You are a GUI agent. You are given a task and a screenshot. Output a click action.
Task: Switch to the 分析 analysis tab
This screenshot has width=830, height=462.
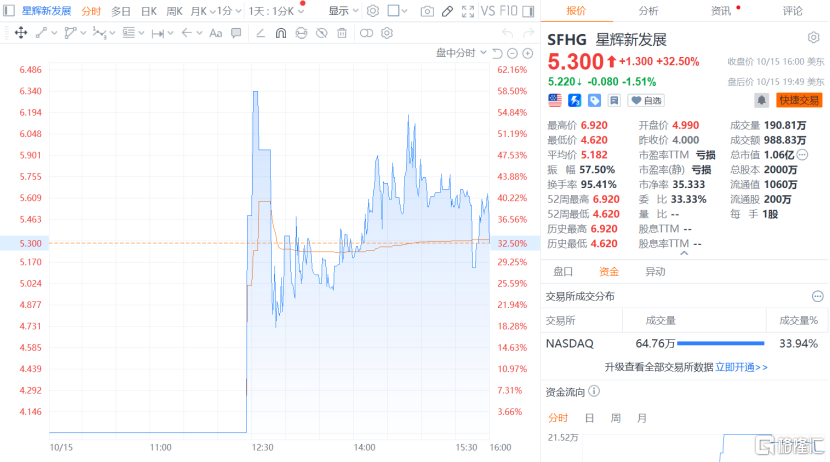coord(648,11)
